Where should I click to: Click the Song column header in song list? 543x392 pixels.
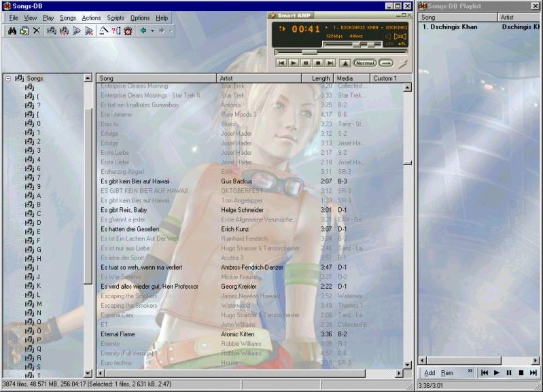[156, 78]
